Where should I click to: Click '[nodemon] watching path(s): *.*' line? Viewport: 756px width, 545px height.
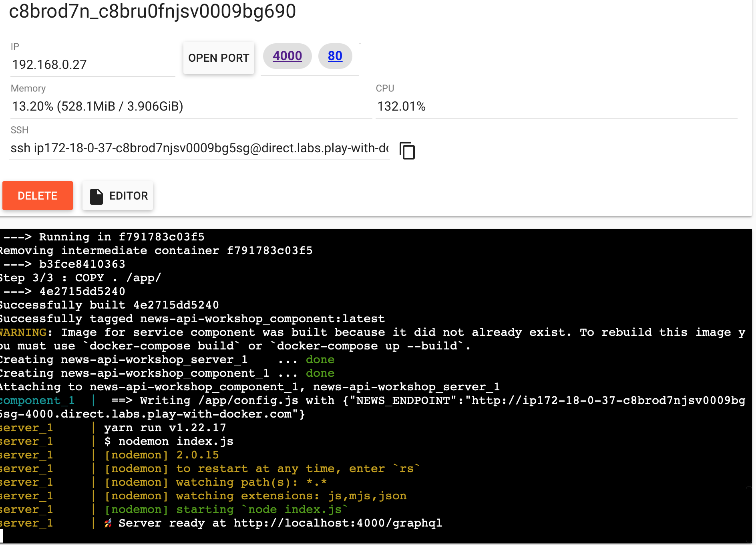pyautogui.click(x=215, y=482)
